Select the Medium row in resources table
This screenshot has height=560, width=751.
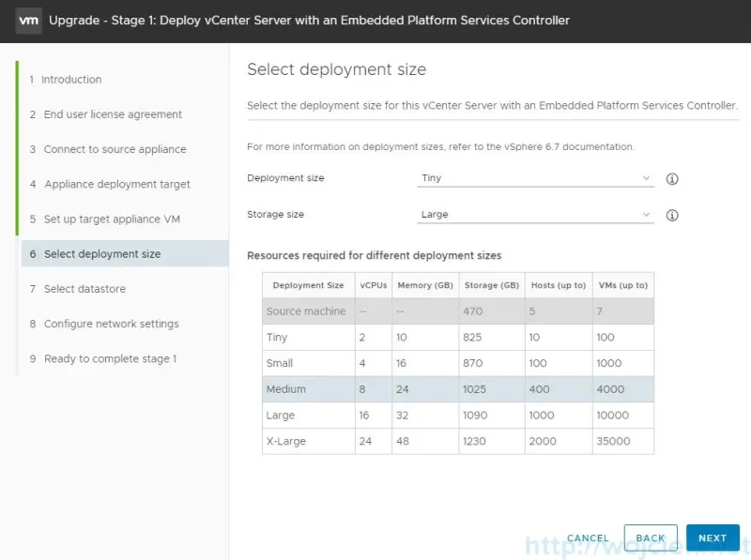[457, 389]
